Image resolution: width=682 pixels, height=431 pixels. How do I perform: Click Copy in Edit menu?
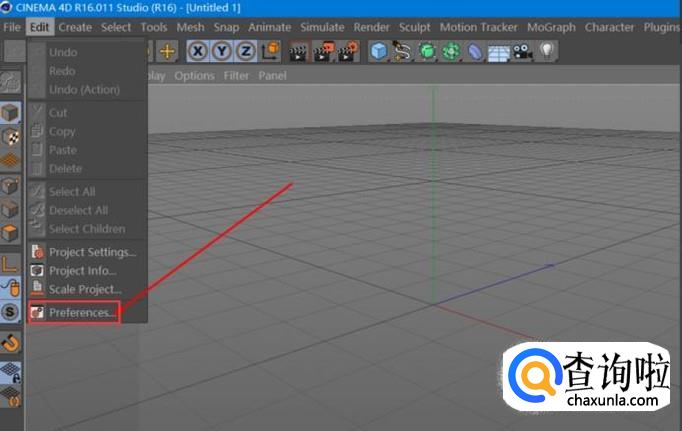[x=87, y=131]
